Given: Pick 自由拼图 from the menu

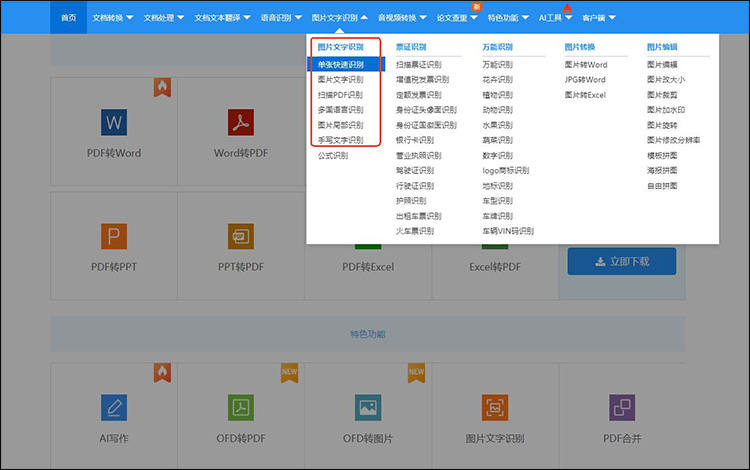Looking at the screenshot, I should click(662, 186).
